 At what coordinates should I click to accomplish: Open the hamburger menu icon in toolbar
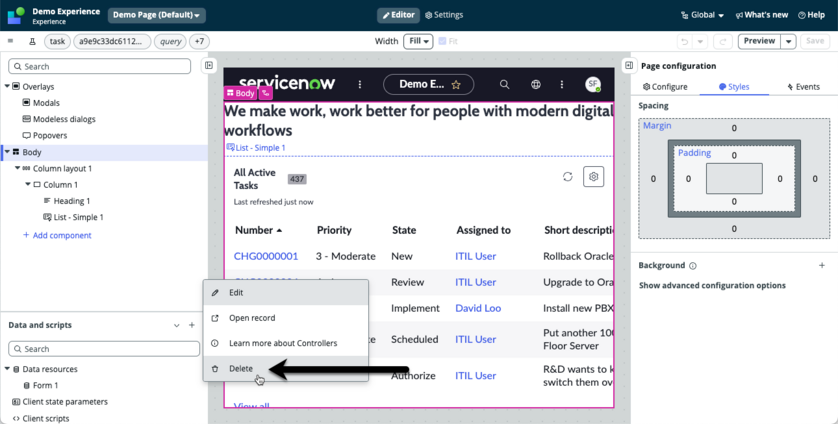coord(10,41)
